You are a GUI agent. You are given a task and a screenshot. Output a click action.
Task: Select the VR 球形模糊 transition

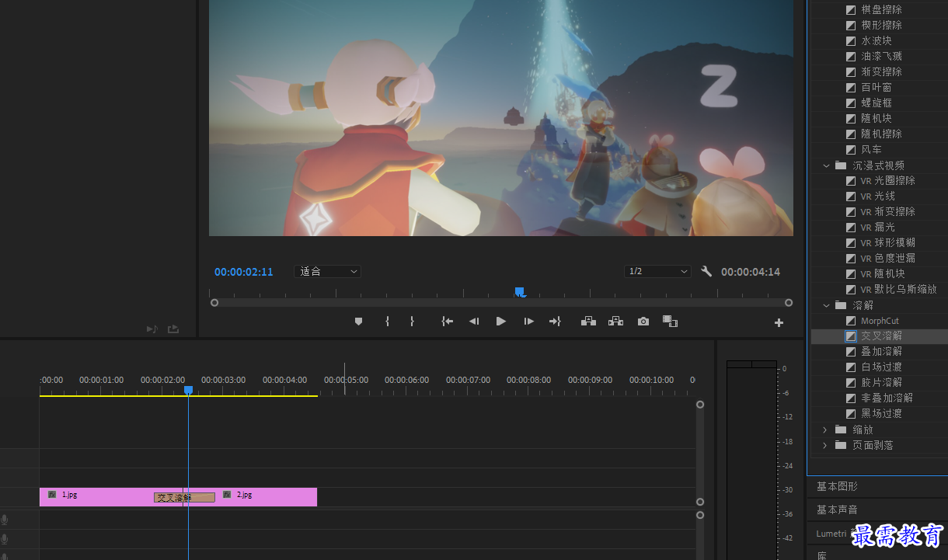point(887,242)
